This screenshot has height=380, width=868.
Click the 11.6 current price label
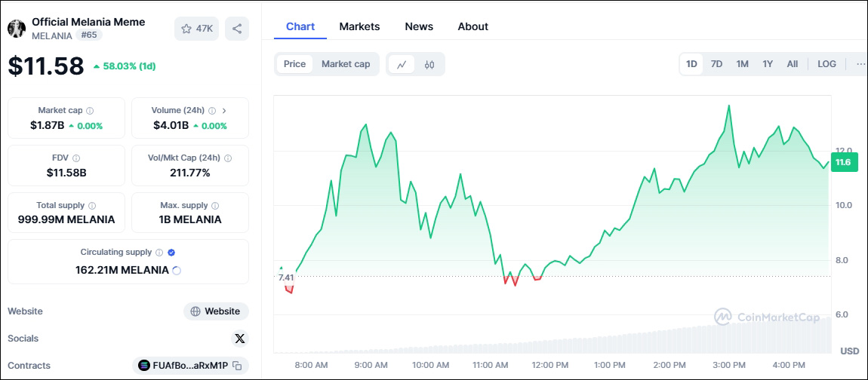tap(842, 162)
